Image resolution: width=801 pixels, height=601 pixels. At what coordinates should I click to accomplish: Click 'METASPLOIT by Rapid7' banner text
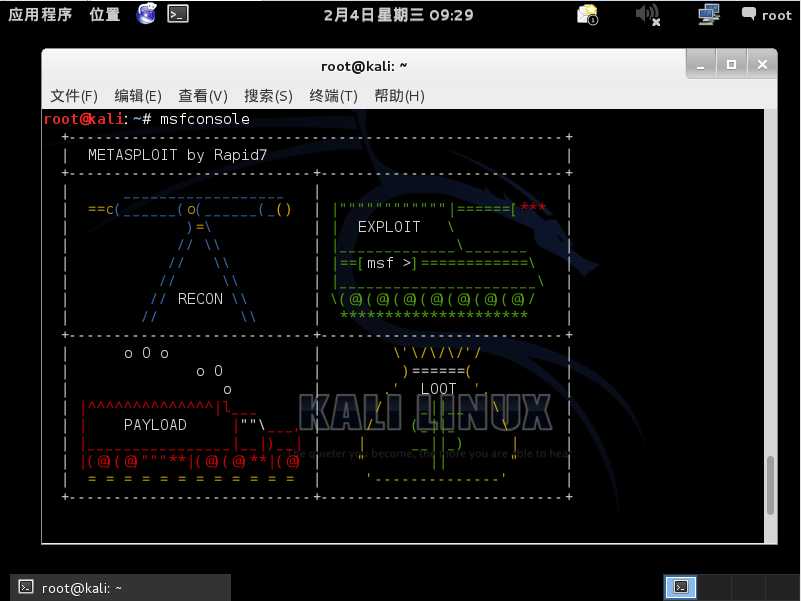click(177, 155)
